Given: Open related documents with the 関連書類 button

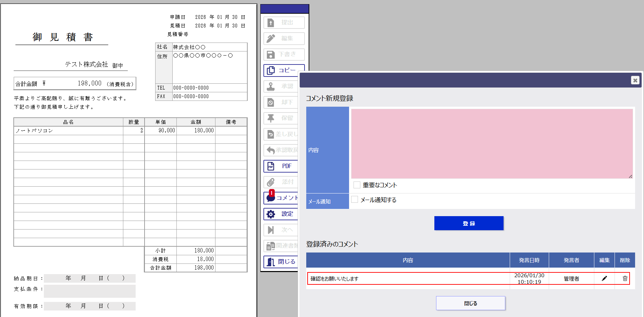Looking at the screenshot, I should [x=281, y=246].
